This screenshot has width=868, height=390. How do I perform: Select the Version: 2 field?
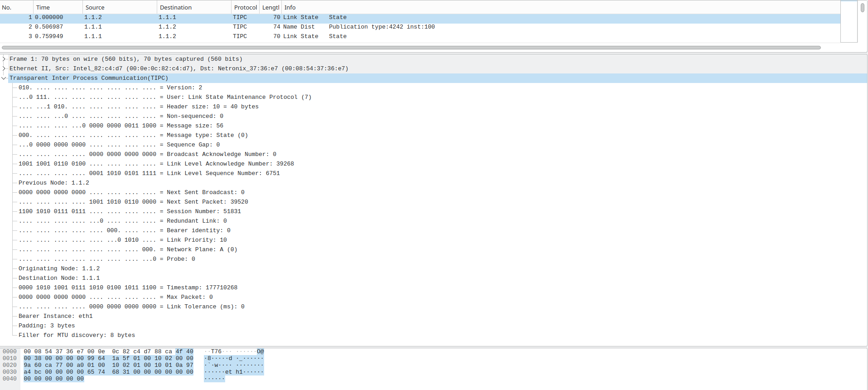click(111, 88)
